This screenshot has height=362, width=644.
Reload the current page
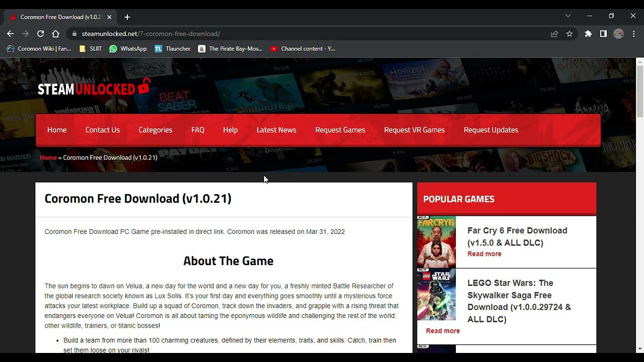click(x=41, y=34)
